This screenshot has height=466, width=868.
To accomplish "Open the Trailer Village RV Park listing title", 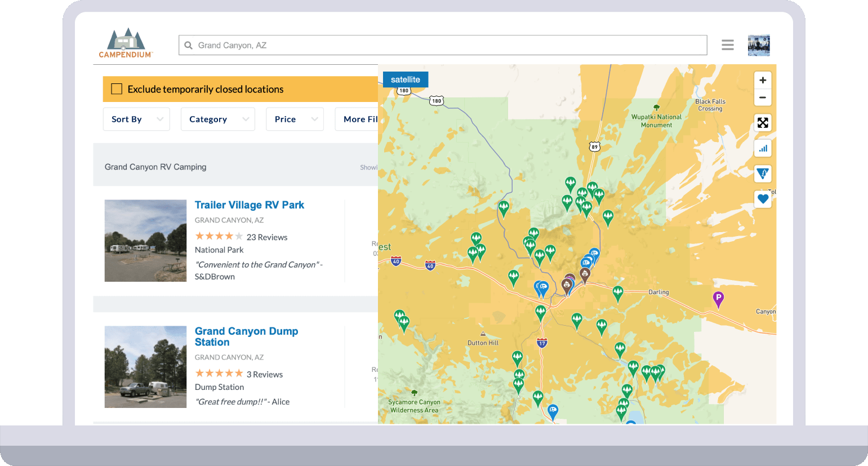I will click(x=250, y=205).
